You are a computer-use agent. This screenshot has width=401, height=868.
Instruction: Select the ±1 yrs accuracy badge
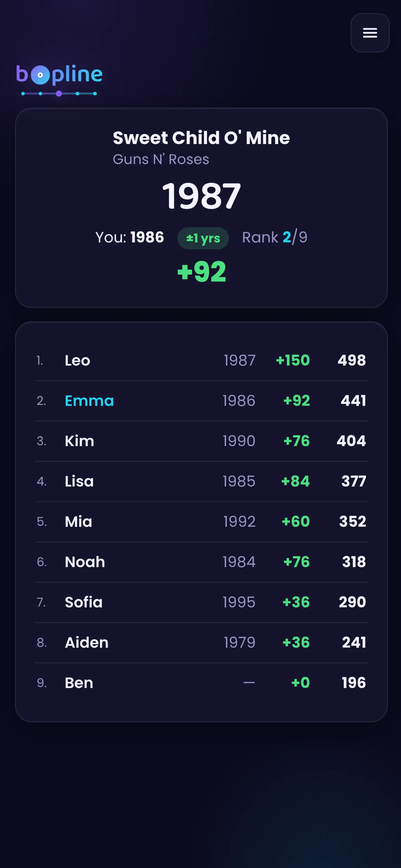click(x=203, y=238)
